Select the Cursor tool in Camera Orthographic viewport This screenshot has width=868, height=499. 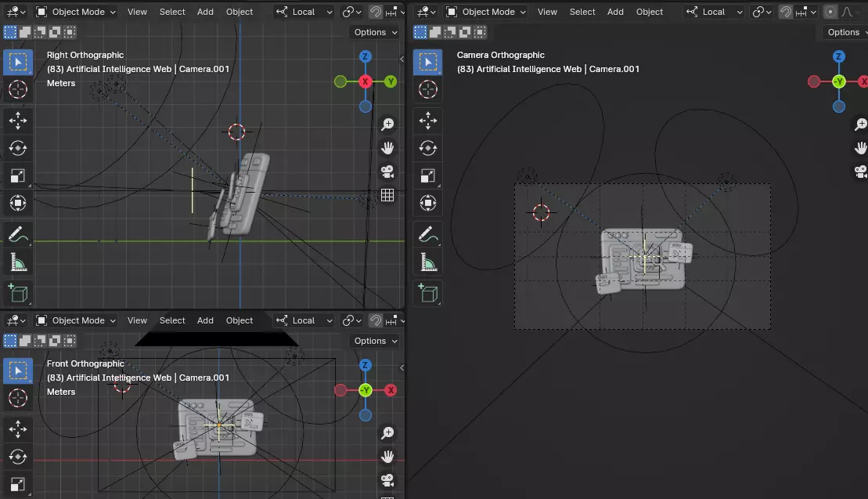[428, 89]
